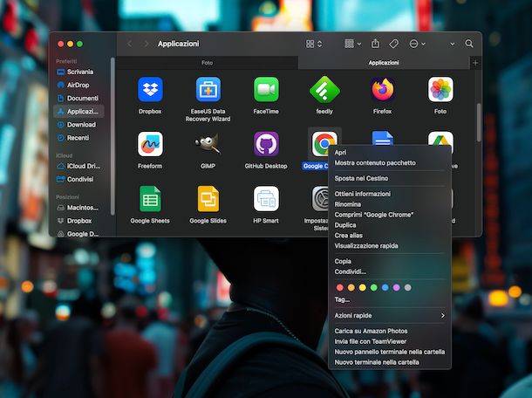Open Macintosh disk in the sidebar
Viewport: 532px width, 398px height.
coord(78,208)
